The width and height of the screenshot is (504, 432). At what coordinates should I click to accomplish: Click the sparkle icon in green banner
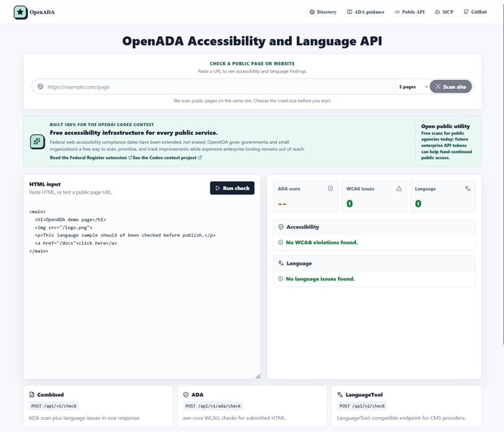tap(37, 142)
